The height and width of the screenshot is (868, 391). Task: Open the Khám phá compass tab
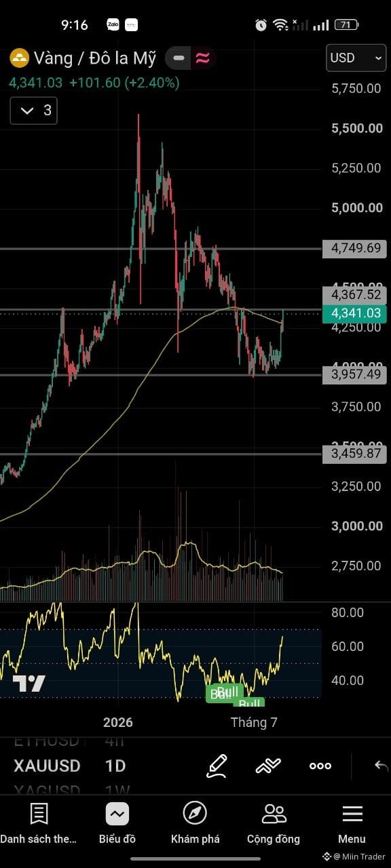coord(195,823)
